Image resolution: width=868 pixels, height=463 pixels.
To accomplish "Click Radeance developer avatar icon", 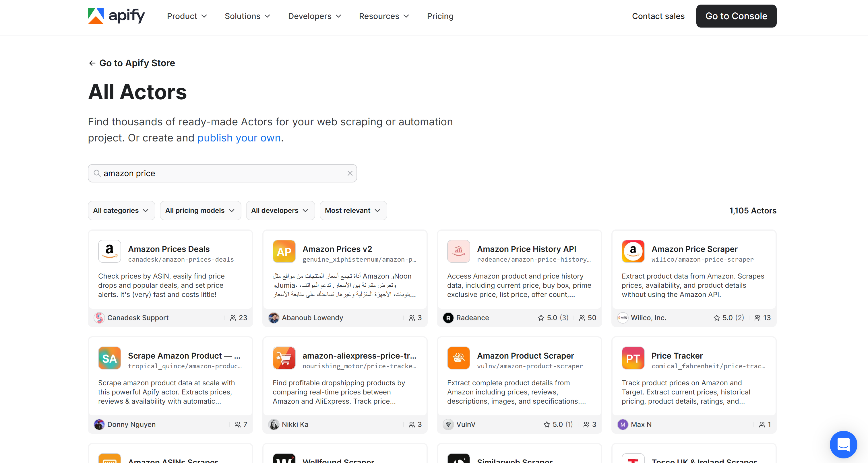I will (x=448, y=318).
